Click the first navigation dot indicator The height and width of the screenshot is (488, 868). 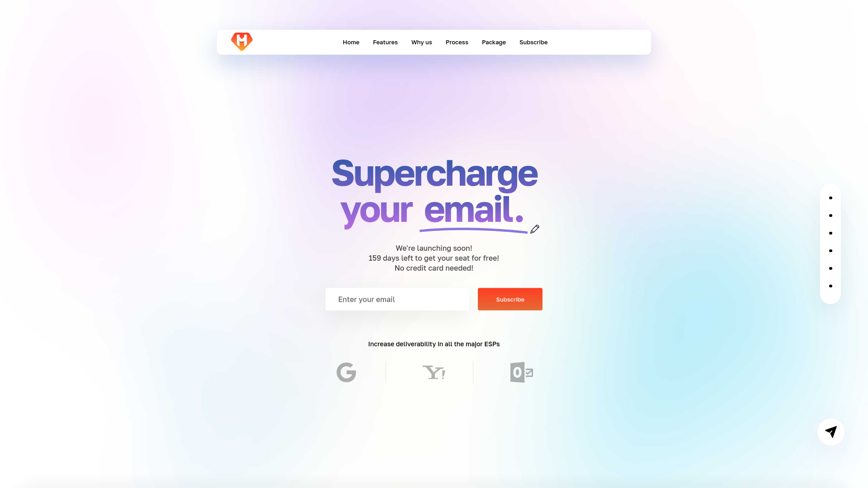830,198
